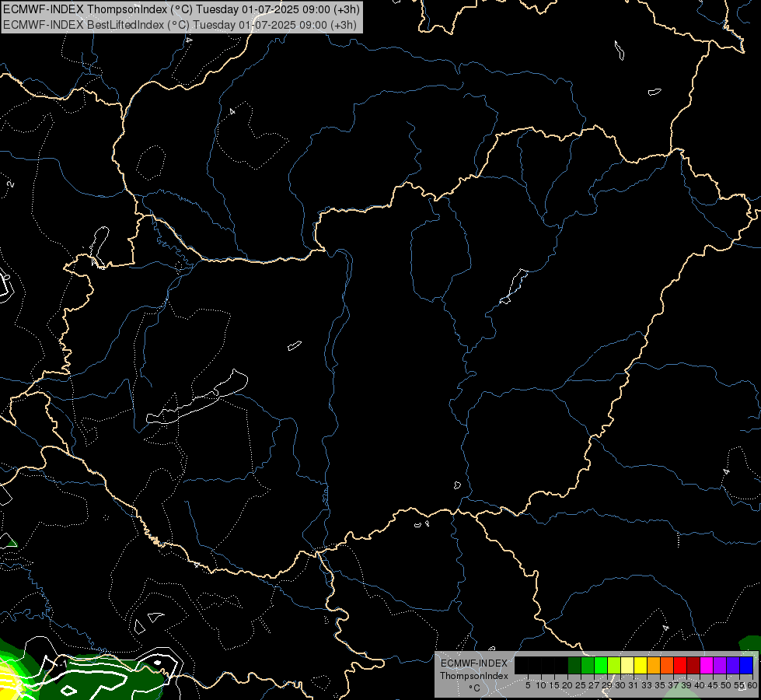Click the legend tick label 35

660,685
